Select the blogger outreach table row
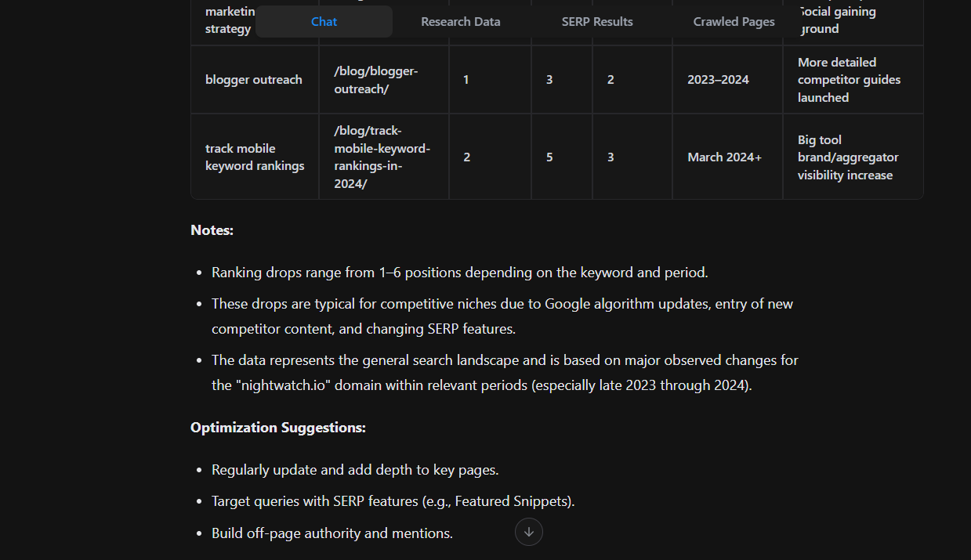971x560 pixels. coord(253,79)
